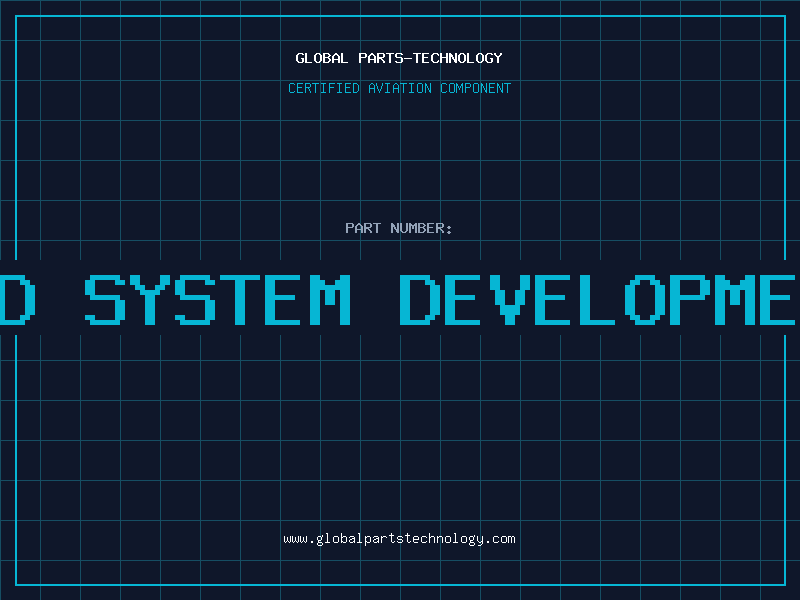This screenshot has height=600, width=800.
Task: Click the letter Y in SYSTEM
Action: (x=150, y=299)
